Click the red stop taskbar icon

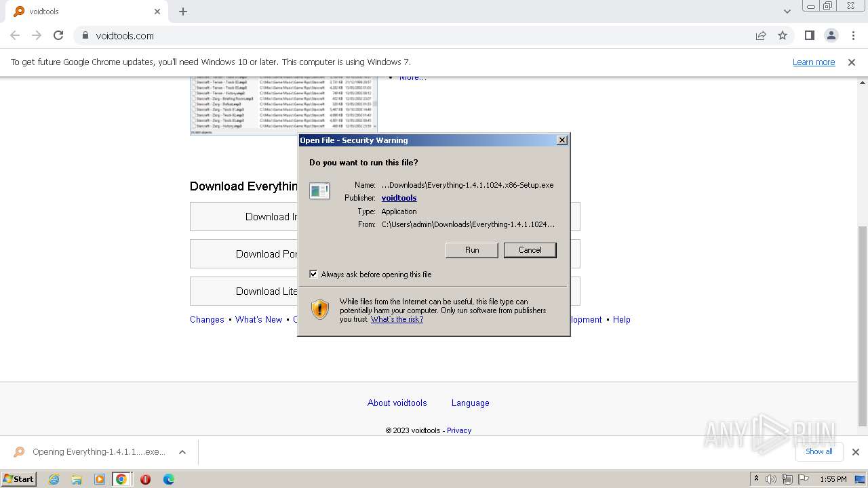tap(145, 479)
